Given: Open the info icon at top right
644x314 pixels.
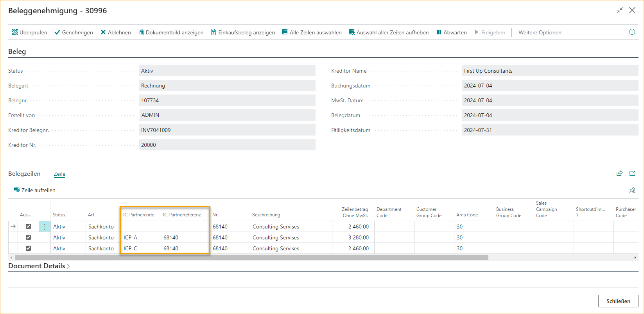Looking at the screenshot, I should point(632,32).
